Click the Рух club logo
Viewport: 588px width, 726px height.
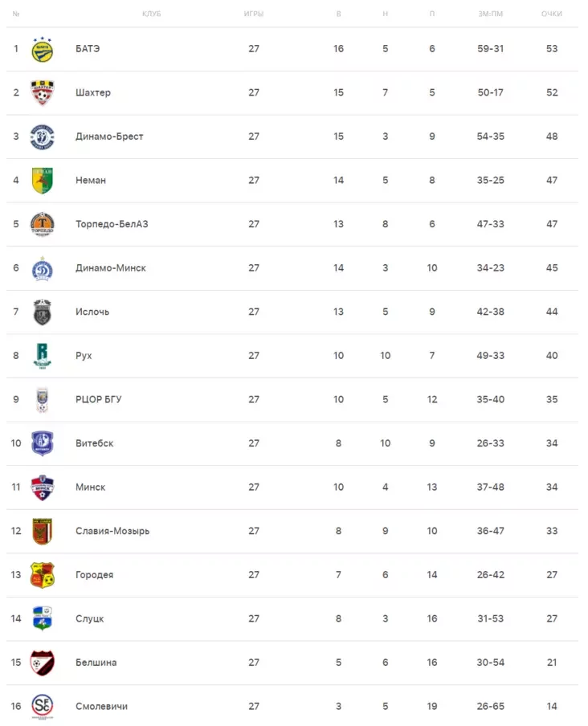[x=42, y=356]
